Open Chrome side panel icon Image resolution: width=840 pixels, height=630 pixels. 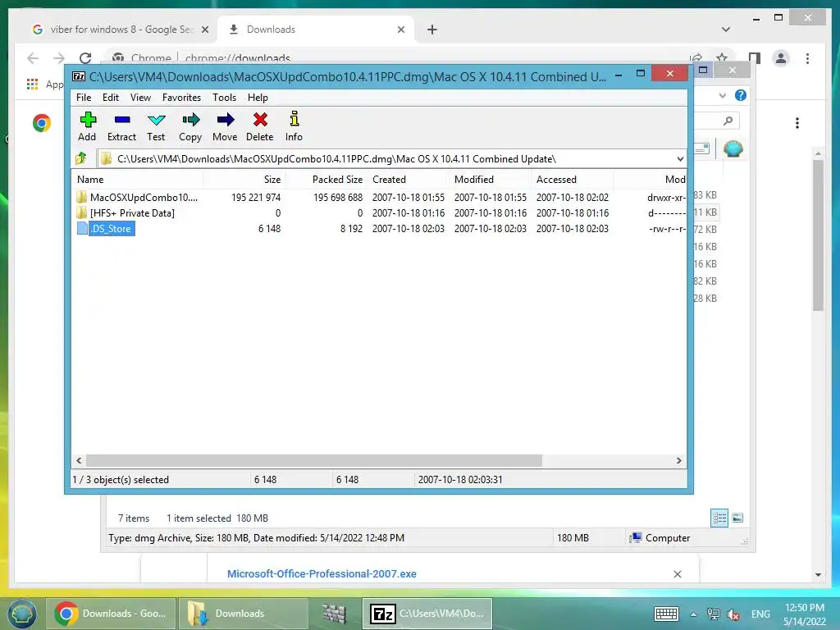point(755,58)
